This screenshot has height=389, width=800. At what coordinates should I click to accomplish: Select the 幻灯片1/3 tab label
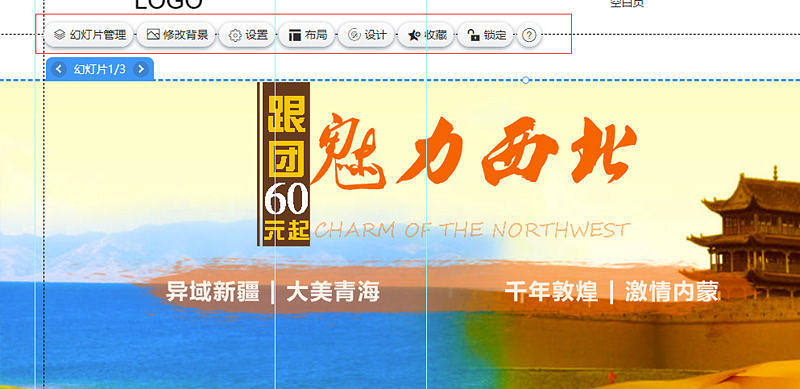tap(99, 69)
